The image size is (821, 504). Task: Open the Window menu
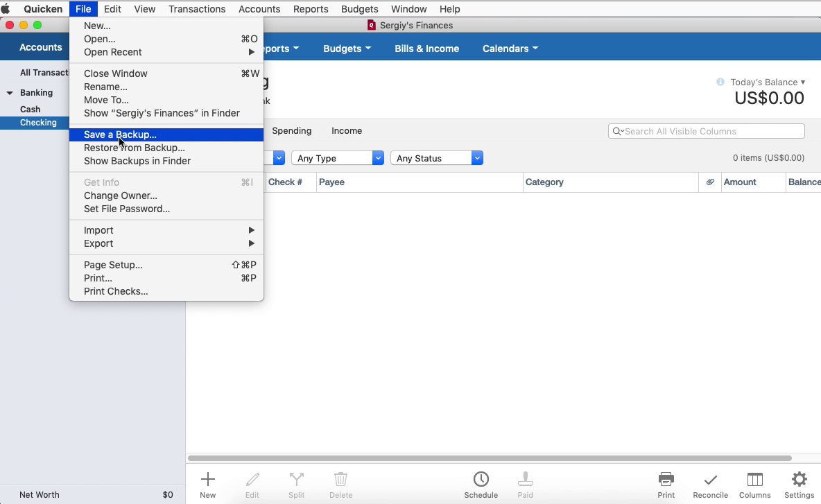[x=409, y=9]
